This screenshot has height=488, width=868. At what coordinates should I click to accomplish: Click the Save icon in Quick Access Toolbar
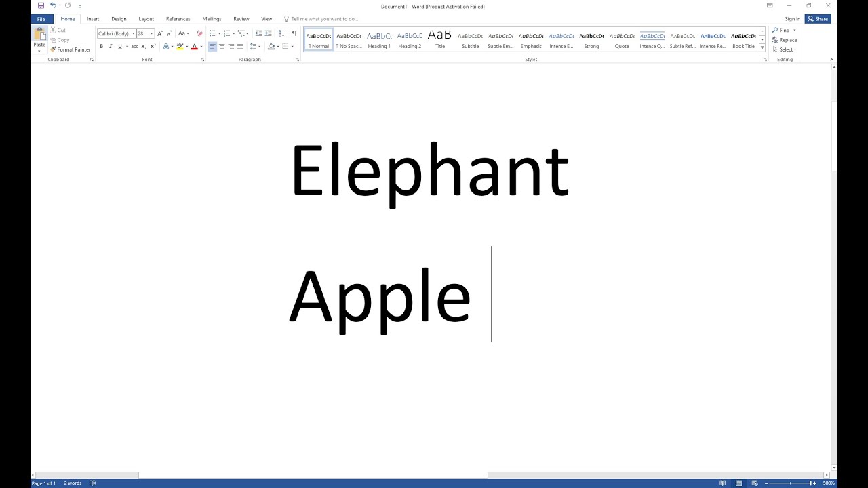[x=41, y=5]
